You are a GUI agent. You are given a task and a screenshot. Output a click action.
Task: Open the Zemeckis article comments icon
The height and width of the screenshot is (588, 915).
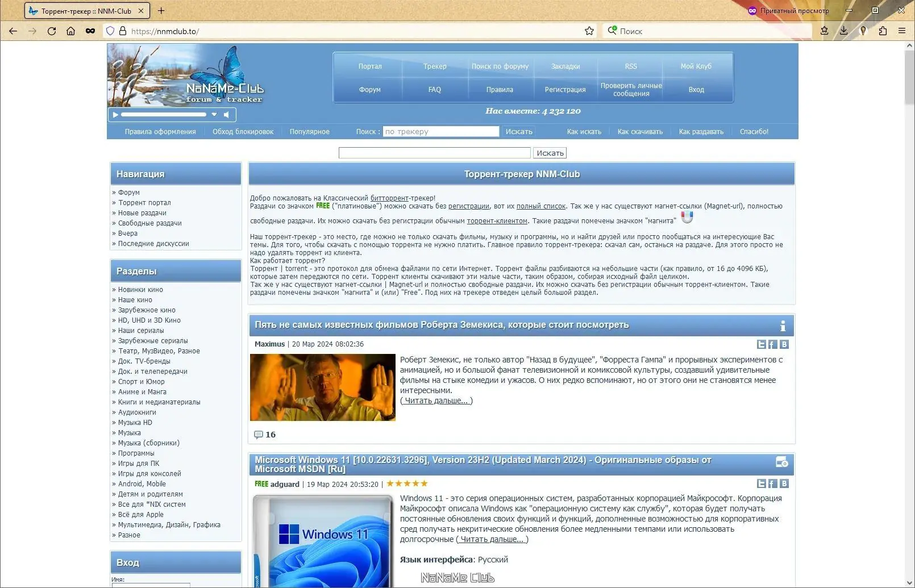tap(259, 435)
